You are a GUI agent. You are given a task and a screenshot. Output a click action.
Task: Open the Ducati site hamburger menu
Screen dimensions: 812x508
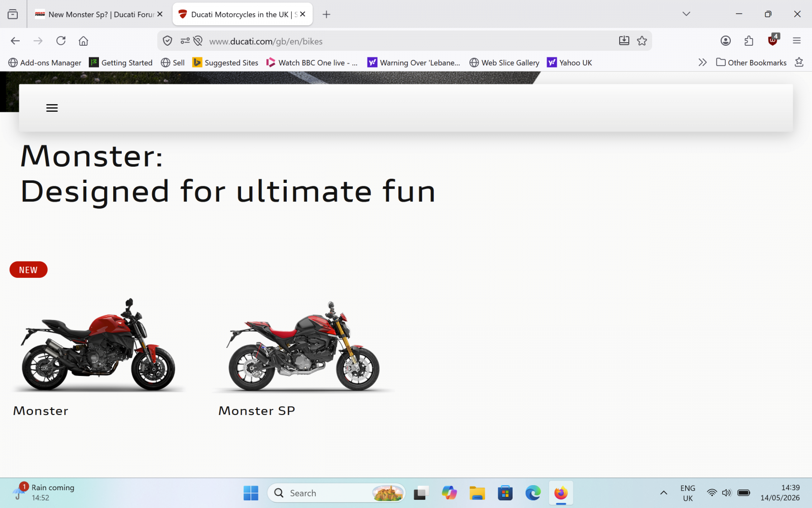coord(52,108)
